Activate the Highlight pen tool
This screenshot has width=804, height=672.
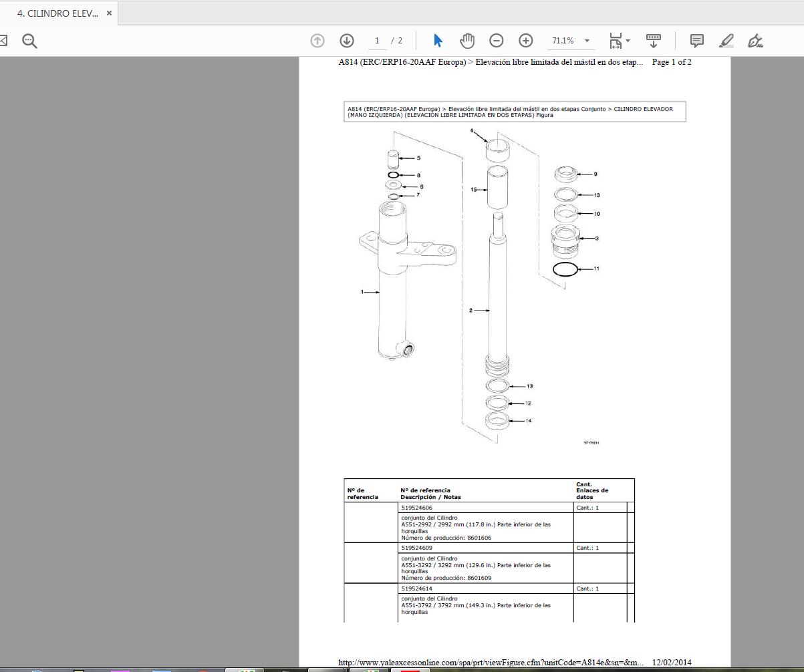726,41
